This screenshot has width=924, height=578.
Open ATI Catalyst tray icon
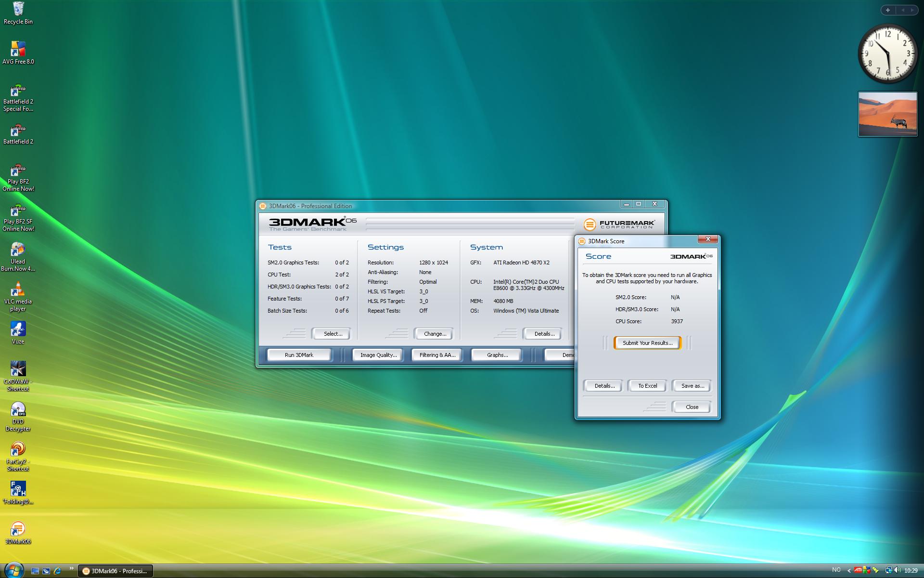pos(858,570)
